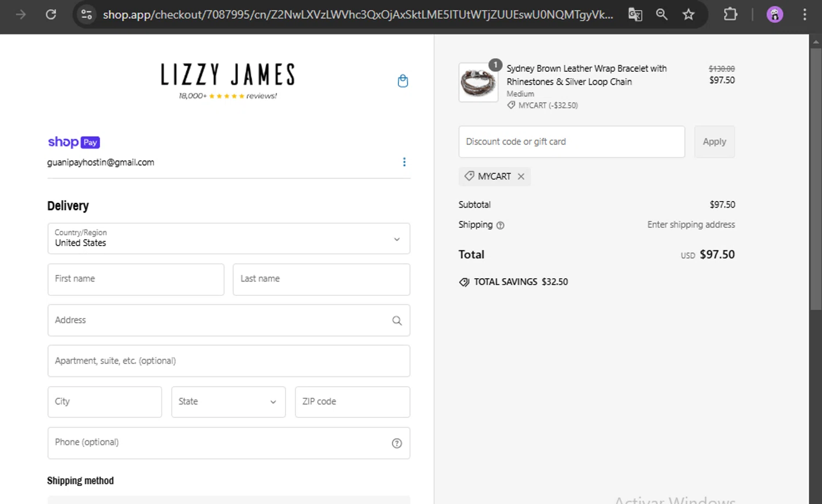Expand the Country/Region dropdown

229,238
